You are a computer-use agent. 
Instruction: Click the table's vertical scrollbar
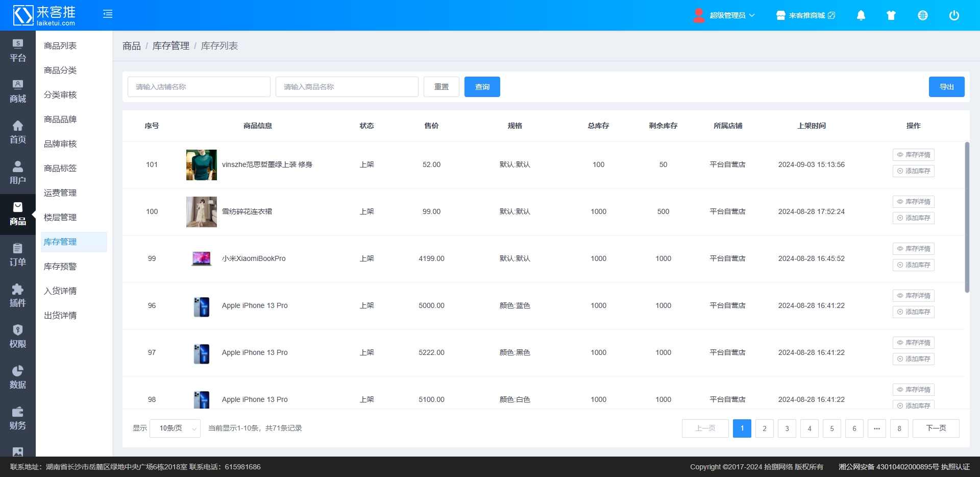click(x=967, y=217)
